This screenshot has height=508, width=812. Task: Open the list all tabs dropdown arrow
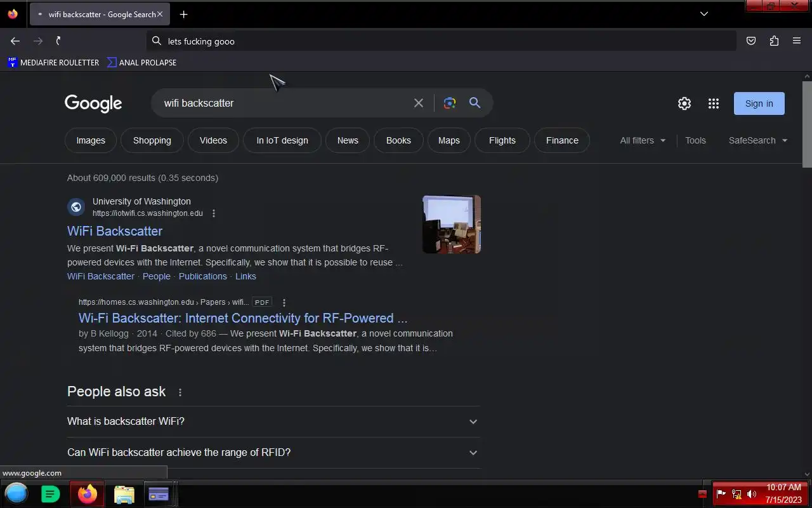pos(704,14)
